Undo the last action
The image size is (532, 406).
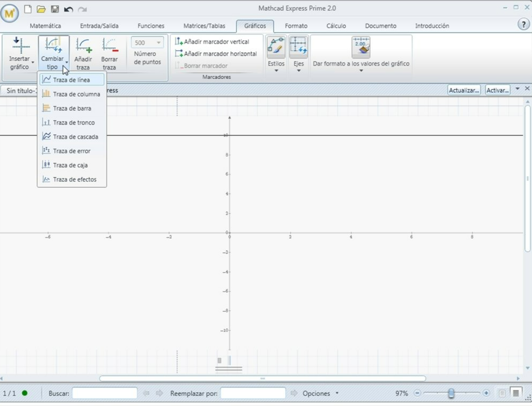click(x=68, y=9)
